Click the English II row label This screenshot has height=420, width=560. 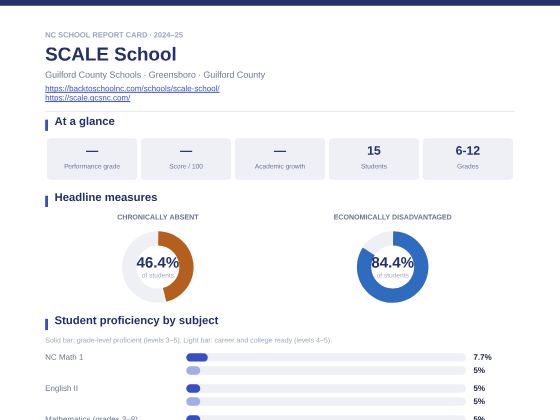61,388
